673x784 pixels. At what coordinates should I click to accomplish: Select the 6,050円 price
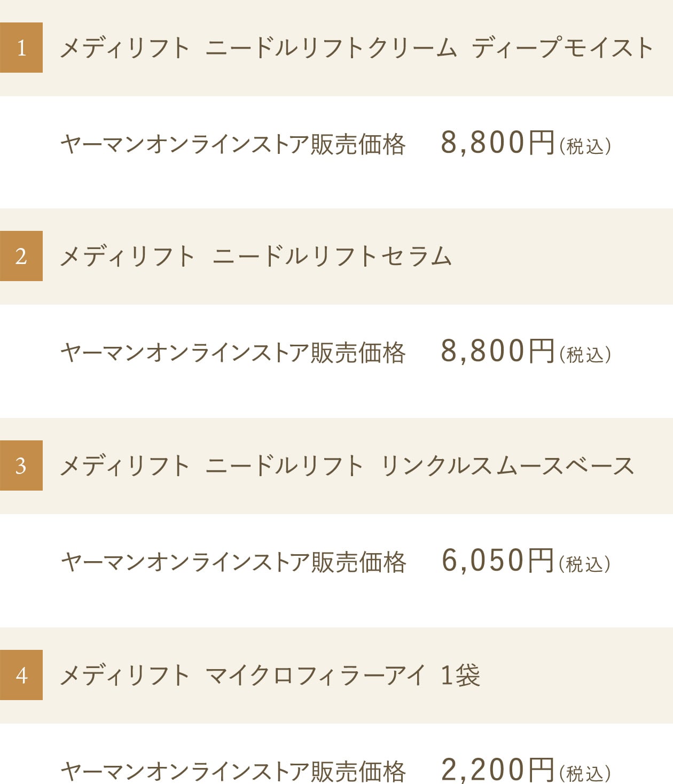(x=497, y=561)
